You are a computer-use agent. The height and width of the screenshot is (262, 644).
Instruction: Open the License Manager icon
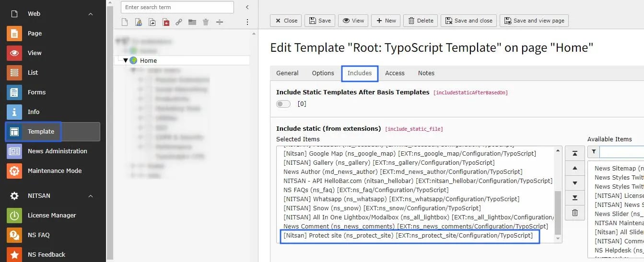[14, 216]
